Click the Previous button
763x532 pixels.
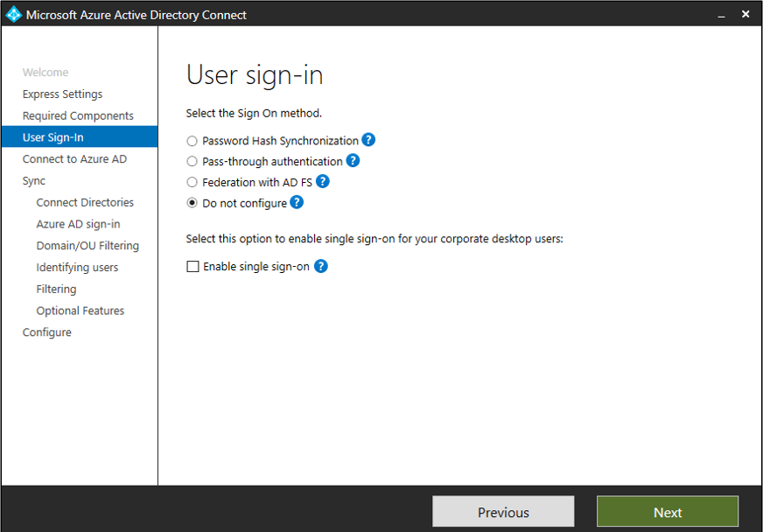[x=503, y=511]
